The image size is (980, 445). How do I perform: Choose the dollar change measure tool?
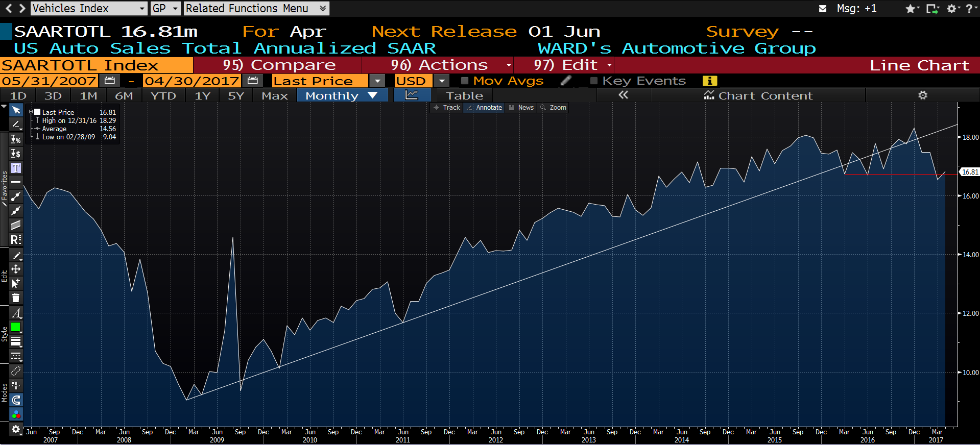pyautogui.click(x=16, y=154)
